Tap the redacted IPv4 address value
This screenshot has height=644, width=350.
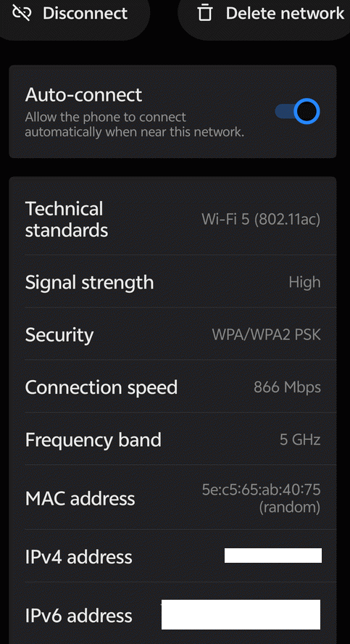(273, 556)
